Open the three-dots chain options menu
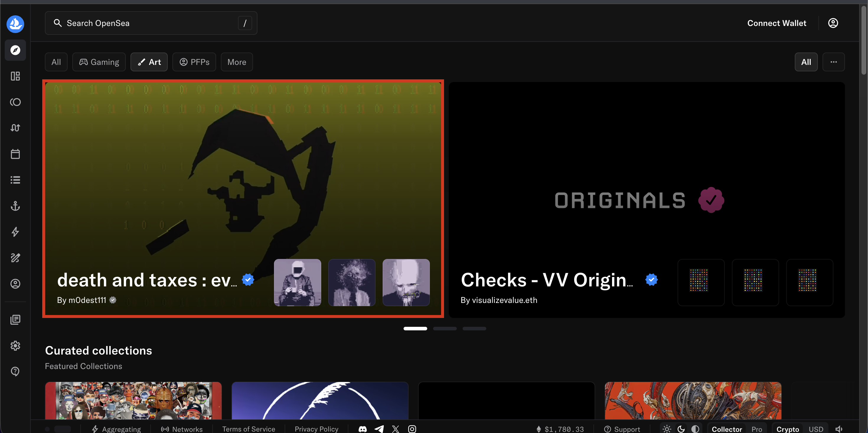Image resolution: width=868 pixels, height=433 pixels. pyautogui.click(x=834, y=62)
